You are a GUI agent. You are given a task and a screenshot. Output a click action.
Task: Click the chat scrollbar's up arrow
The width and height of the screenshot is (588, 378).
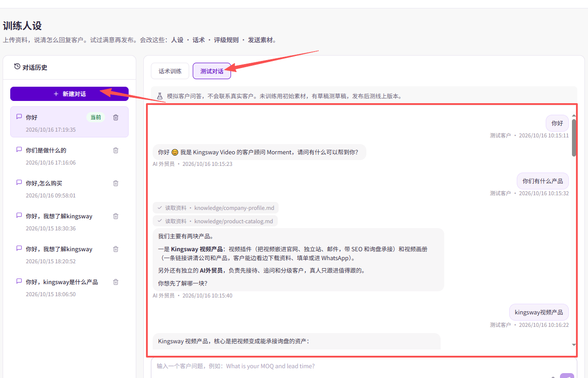pyautogui.click(x=574, y=116)
